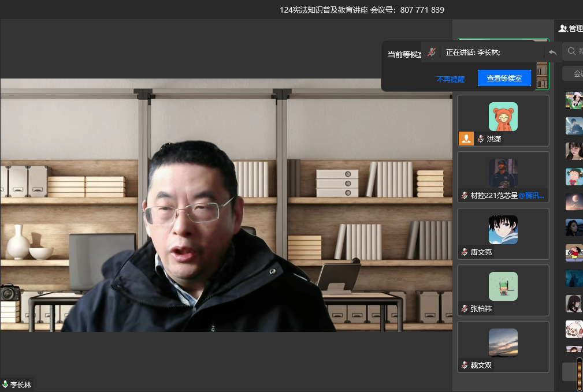This screenshot has height=392, width=583.
Task: Select 魏文双's sunset avatar tile
Action: coord(503,343)
